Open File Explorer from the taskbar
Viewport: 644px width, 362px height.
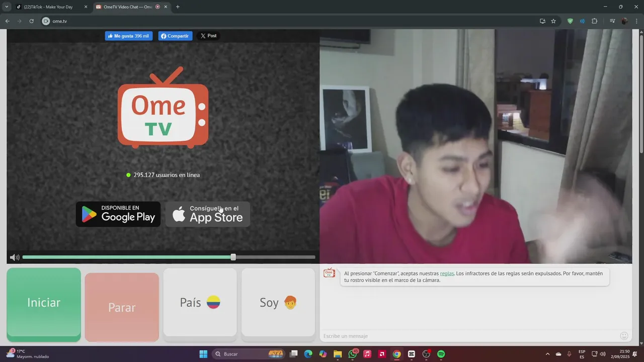pos(338,354)
